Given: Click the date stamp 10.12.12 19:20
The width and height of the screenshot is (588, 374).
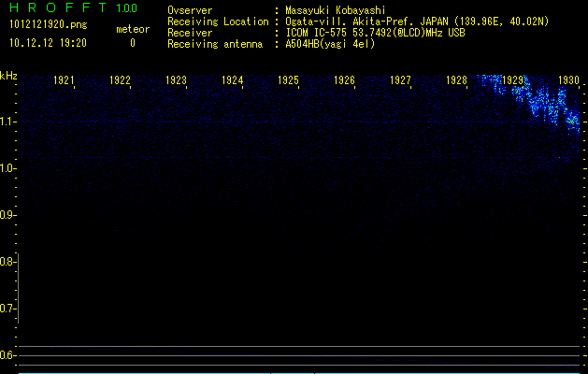Looking at the screenshot, I should 48,43.
